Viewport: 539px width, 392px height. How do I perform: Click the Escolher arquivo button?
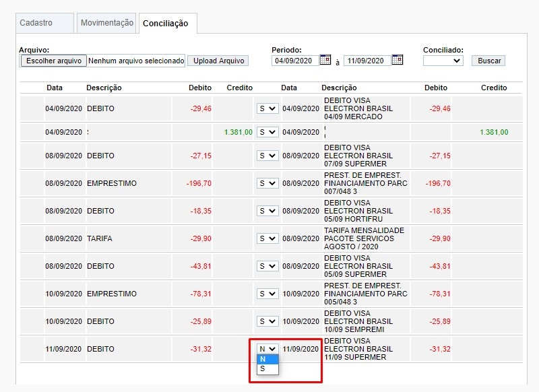pos(54,61)
